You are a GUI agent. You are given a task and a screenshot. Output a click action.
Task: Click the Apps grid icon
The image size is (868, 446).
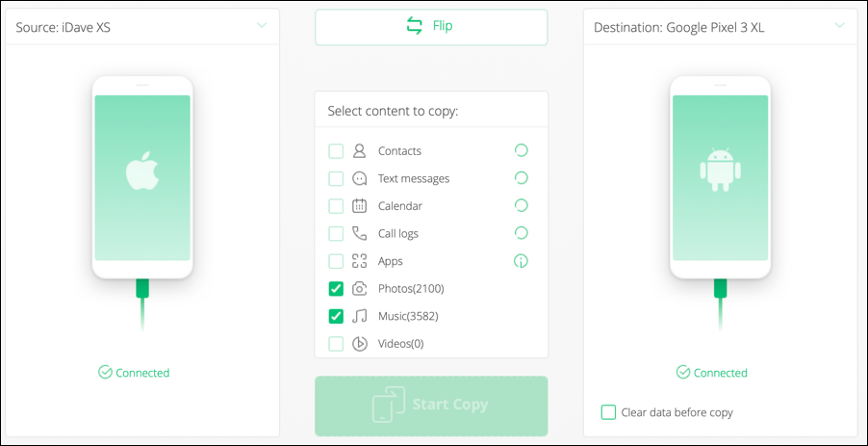coord(359,261)
